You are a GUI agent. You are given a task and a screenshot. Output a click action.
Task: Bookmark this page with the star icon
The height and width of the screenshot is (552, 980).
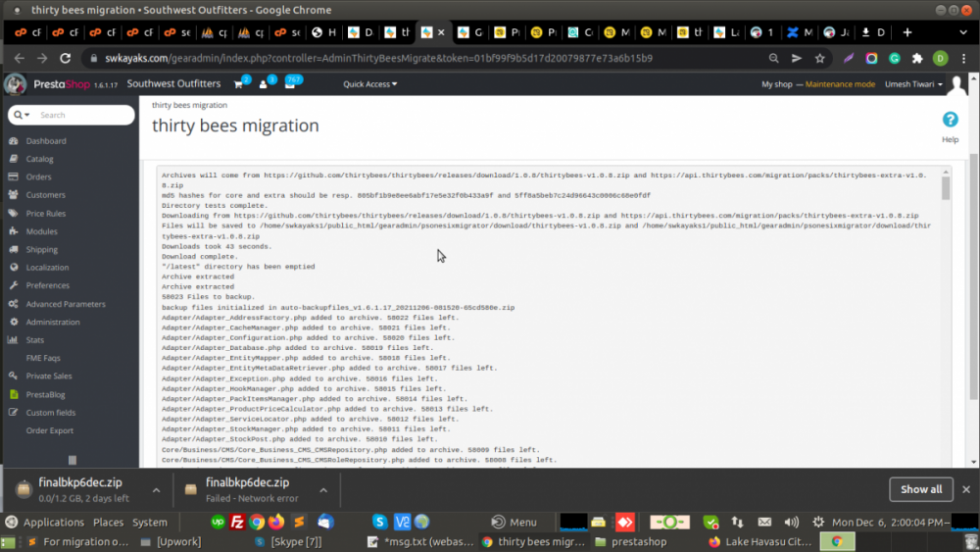coord(819,59)
